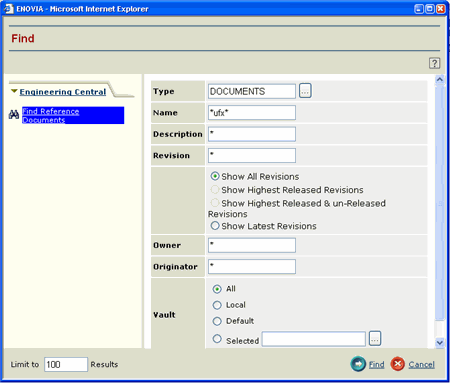Screen dimensions: 450x383
Task: Click the Find page heading
Action: [x=23, y=38]
